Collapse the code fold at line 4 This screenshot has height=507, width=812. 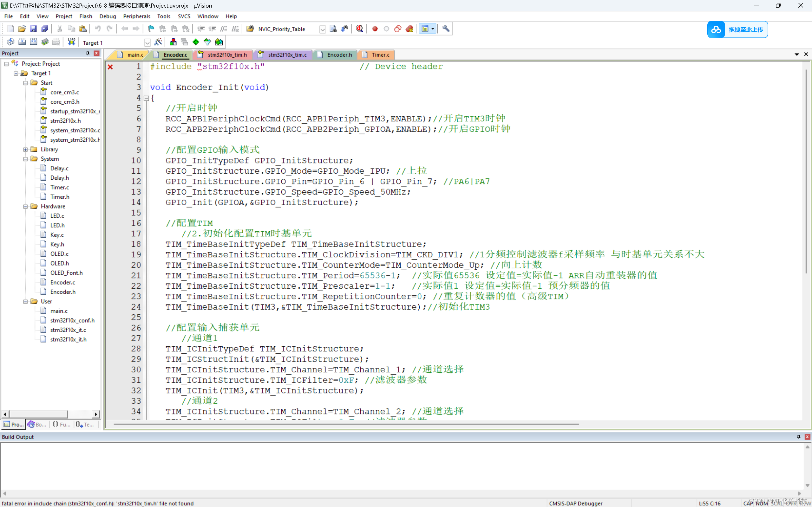point(146,98)
